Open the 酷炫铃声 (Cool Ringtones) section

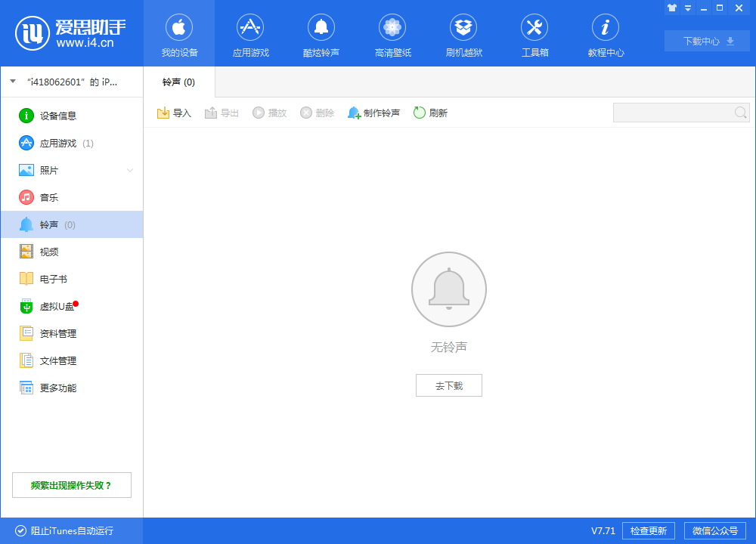click(x=321, y=34)
